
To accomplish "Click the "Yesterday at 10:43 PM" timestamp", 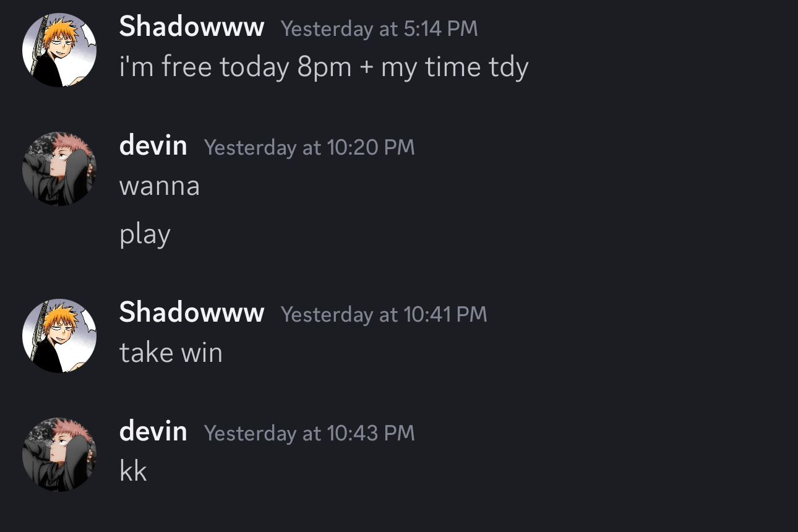I will (309, 433).
